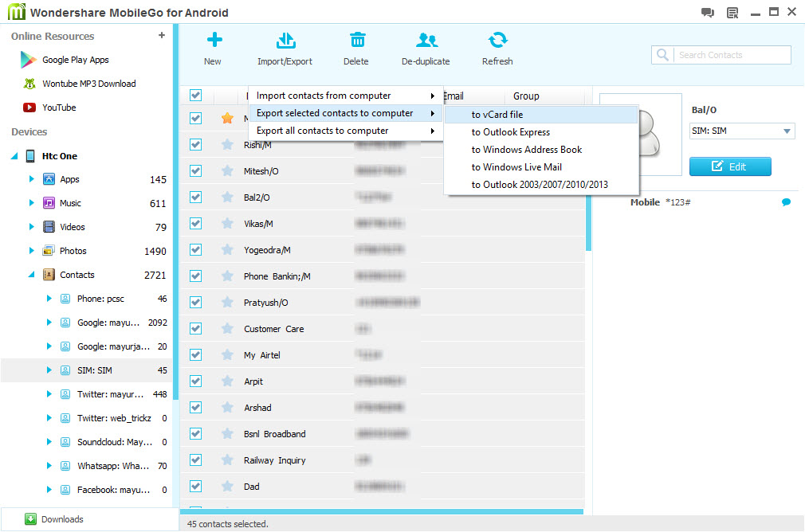Select the Soundcloud contacts account
This screenshot has height=532, width=805.
(x=87, y=442)
